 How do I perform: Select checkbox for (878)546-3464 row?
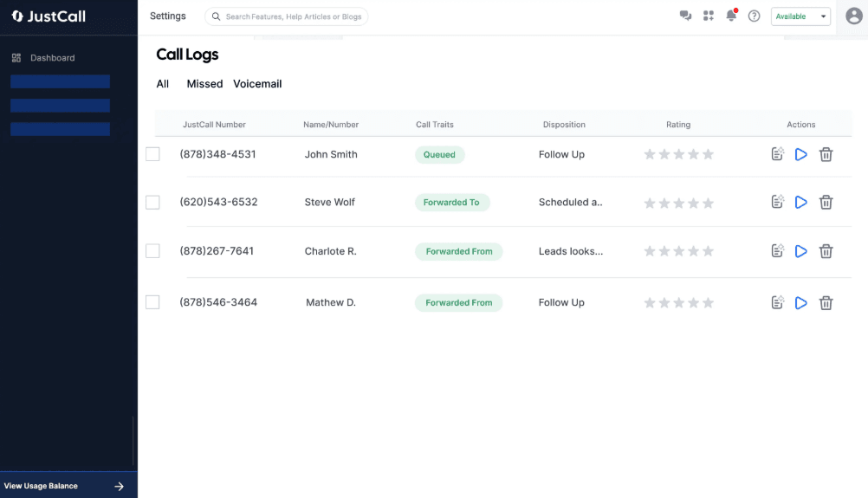(x=152, y=302)
